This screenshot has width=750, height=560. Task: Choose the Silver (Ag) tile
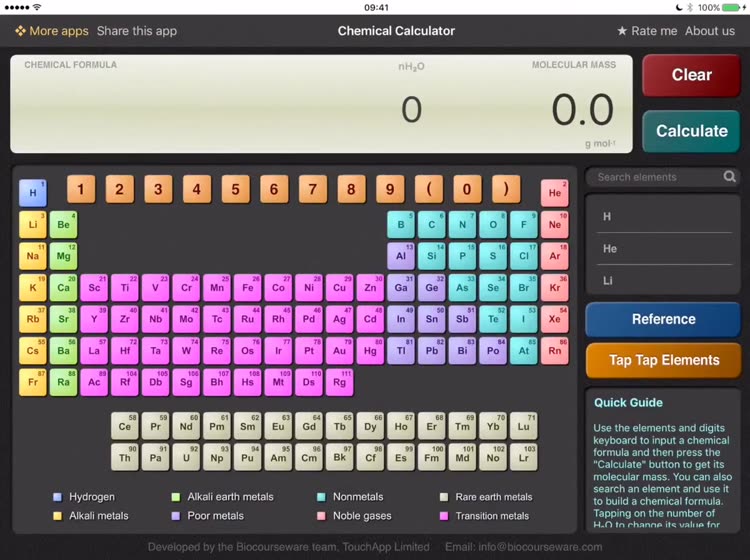(339, 319)
